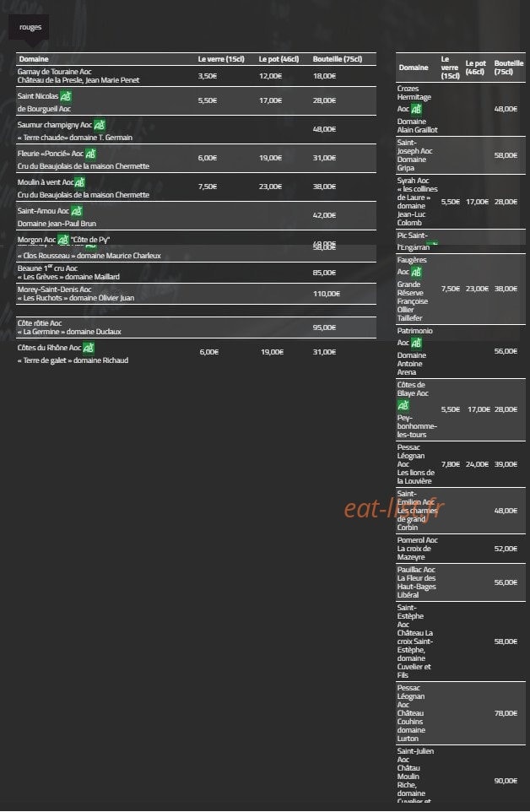Click Le pot (46cl) header in right table
The height and width of the screenshot is (812, 530).
point(476,68)
